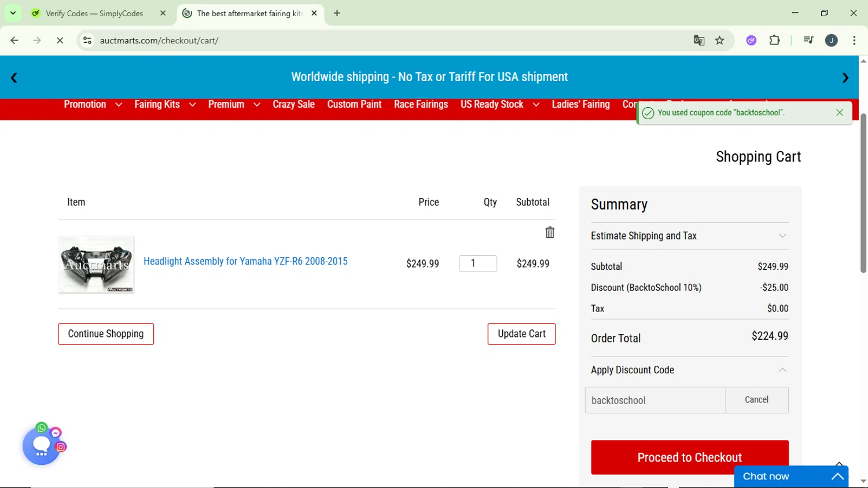Close the SimplyCodes tab
The height and width of the screenshot is (488, 868).
[x=163, y=13]
